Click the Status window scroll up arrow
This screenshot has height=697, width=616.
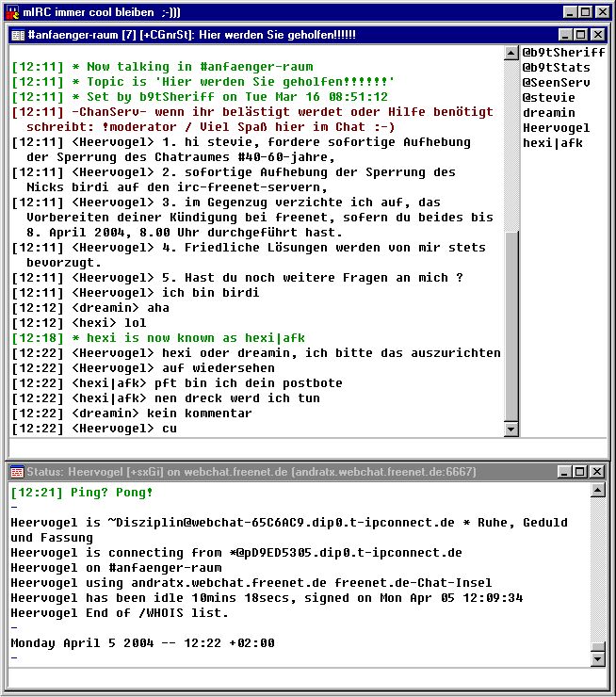(598, 491)
